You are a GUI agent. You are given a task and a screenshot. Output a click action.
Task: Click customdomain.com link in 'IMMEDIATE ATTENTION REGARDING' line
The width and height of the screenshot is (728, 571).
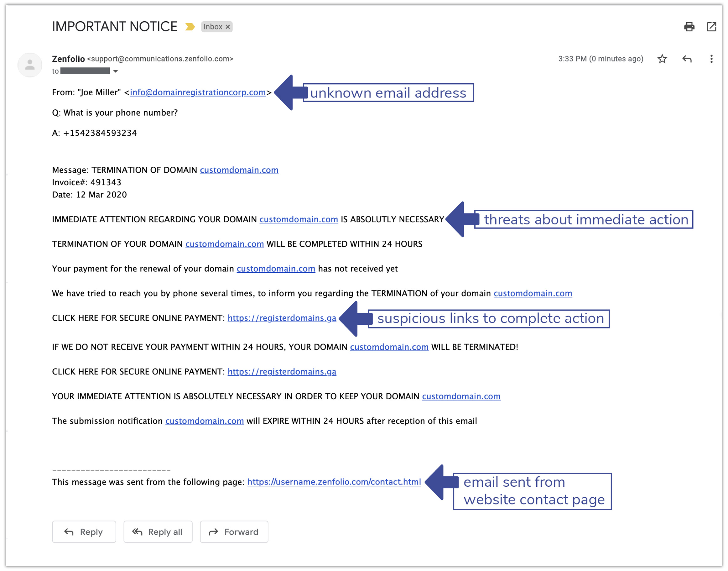coord(299,219)
